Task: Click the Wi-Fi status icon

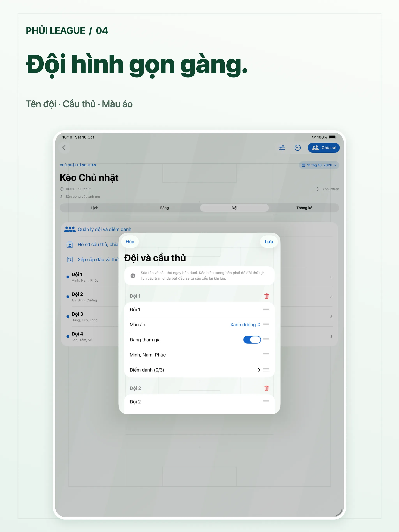Action: tap(313, 137)
